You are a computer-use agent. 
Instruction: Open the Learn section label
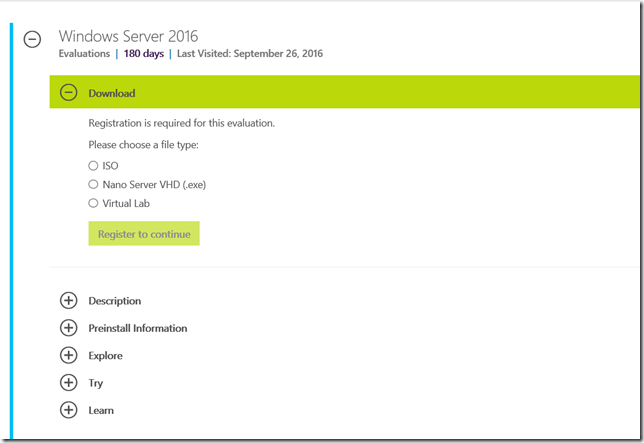click(x=101, y=410)
